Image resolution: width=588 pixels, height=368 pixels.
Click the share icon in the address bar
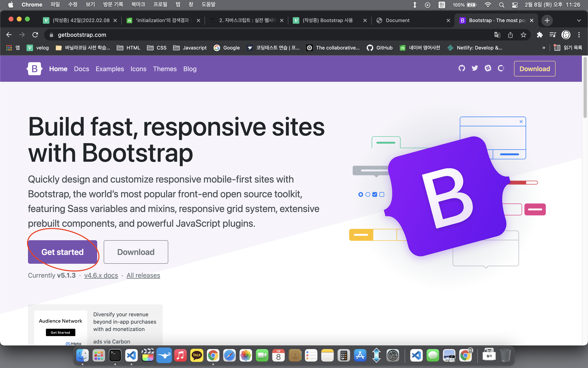(510, 35)
